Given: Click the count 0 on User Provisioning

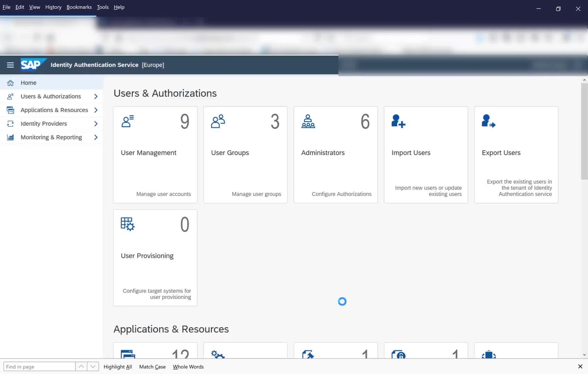Looking at the screenshot, I should [x=185, y=224].
